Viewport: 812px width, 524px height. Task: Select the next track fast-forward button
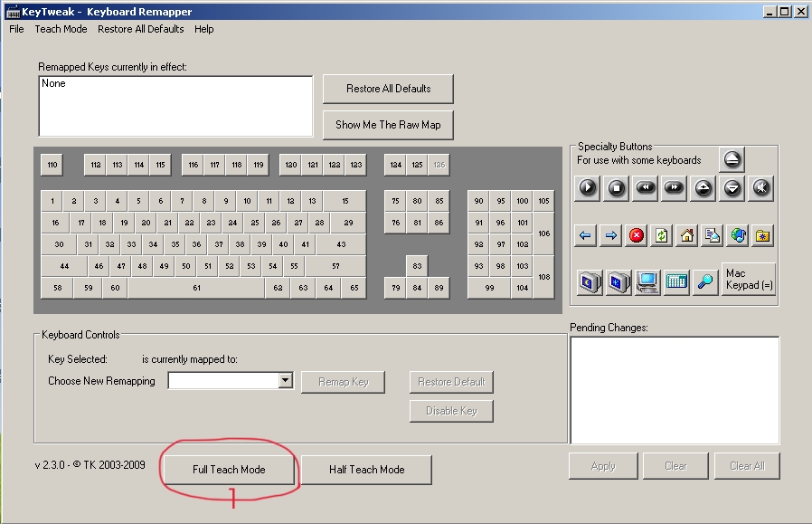pos(674,187)
